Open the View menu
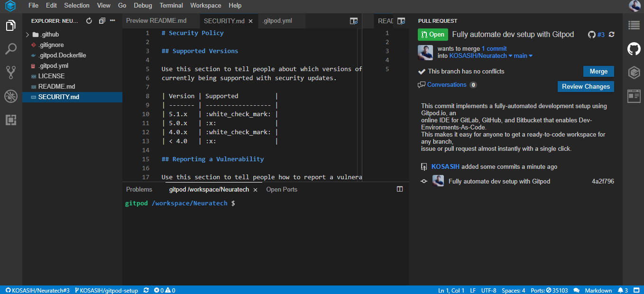 point(103,6)
